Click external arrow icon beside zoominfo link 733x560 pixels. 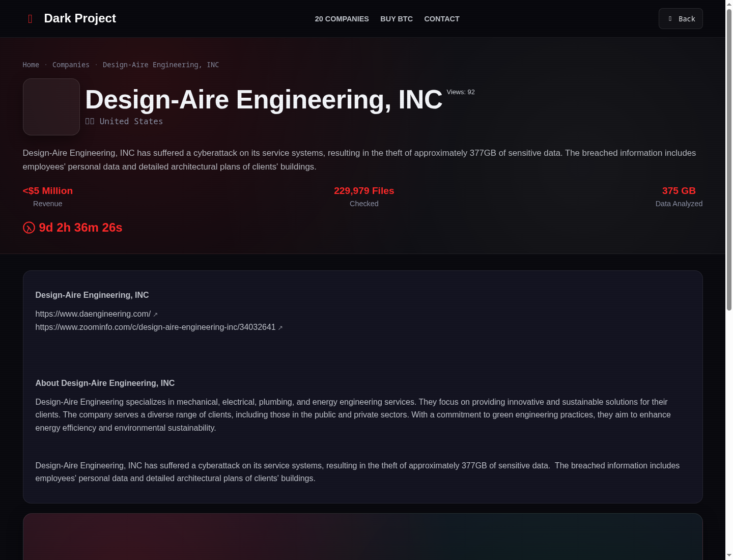tap(280, 328)
